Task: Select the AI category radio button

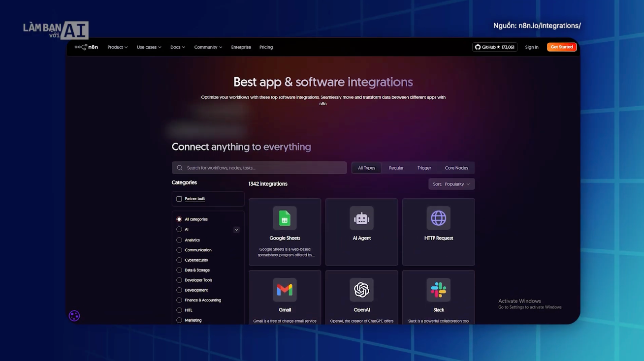Action: point(179,229)
